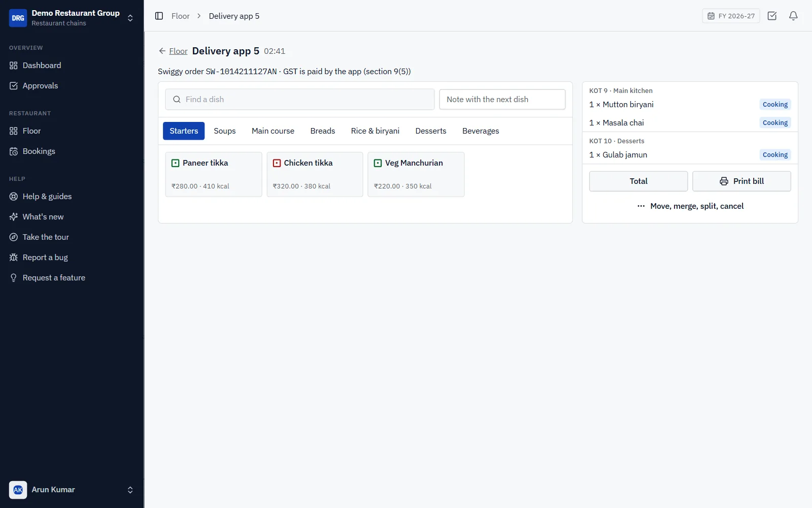Screen dimensions: 812x508
Task: Expand the Demo Restaurant Group switcher
Action: point(72,18)
